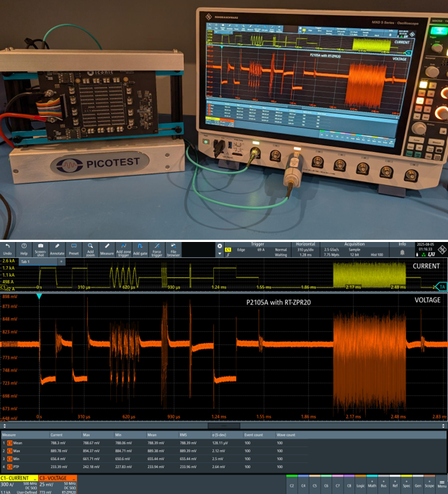Screen dimensions: 448x494
Task: Enable channel C4 button
Action: tap(303, 485)
